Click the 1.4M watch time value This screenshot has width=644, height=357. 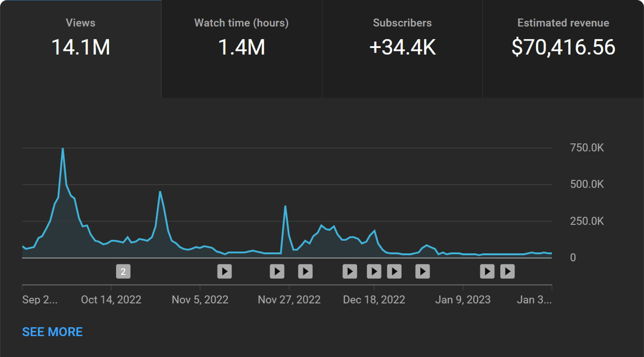pyautogui.click(x=241, y=47)
